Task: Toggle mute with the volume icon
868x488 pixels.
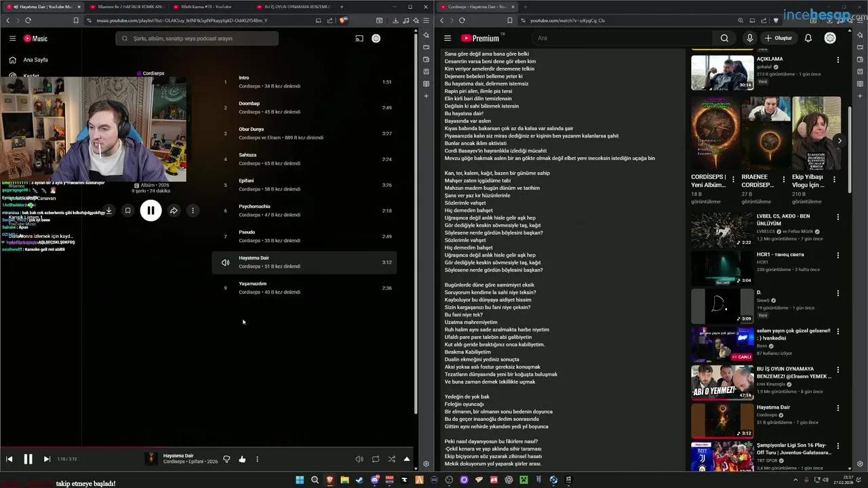Action: point(359,459)
